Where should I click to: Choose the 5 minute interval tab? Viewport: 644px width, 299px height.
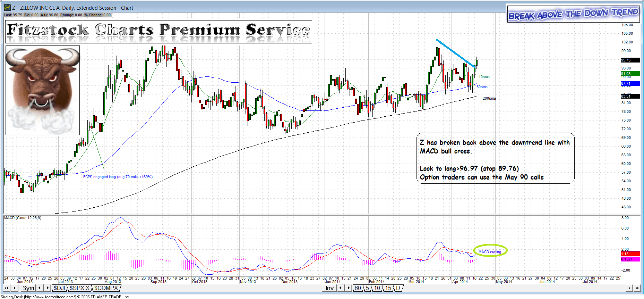point(367,288)
